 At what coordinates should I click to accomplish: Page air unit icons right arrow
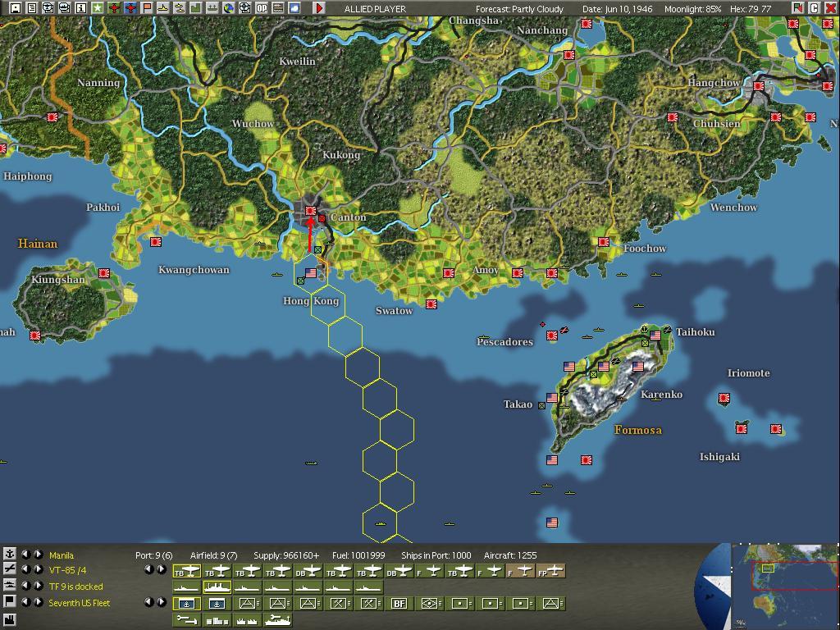point(162,569)
